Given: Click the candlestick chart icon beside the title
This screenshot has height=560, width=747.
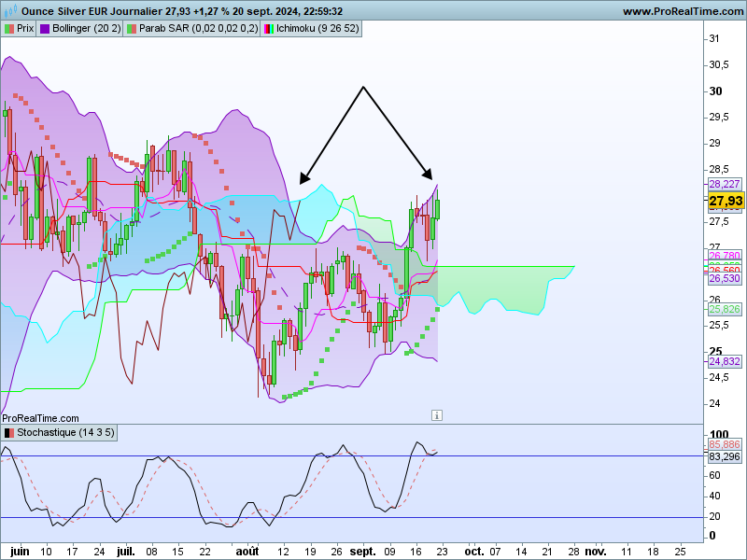Looking at the screenshot, I should click(10, 10).
